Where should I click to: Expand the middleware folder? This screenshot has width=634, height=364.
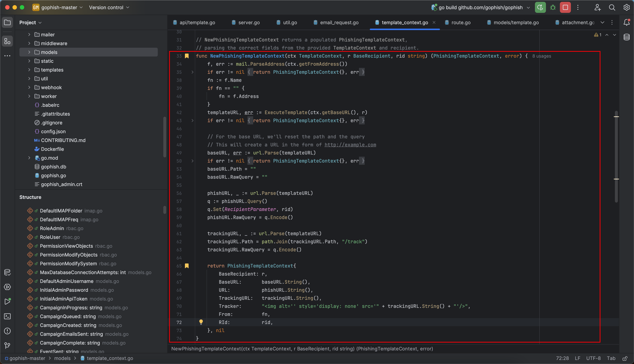click(29, 43)
